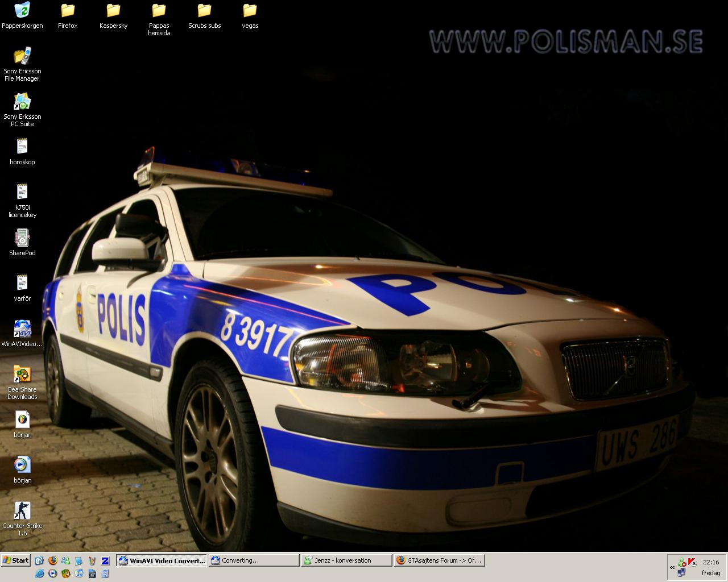The width and height of the screenshot is (728, 582).
Task: Open the Papperskorgen recycle bin icon
Action: click(x=22, y=15)
